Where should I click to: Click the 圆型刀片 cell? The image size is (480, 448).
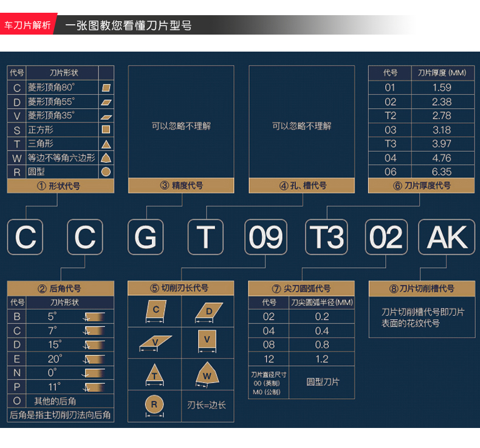[x=322, y=382]
